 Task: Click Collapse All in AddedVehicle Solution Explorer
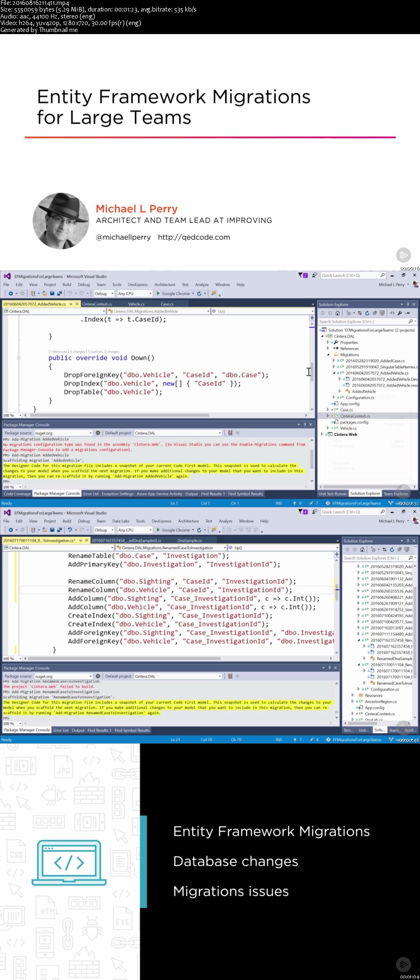(374, 313)
